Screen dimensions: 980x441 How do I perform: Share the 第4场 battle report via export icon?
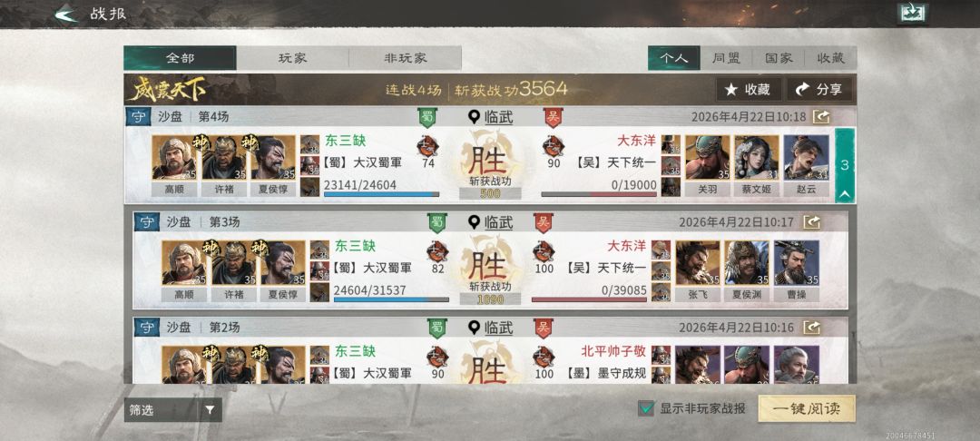point(821,116)
